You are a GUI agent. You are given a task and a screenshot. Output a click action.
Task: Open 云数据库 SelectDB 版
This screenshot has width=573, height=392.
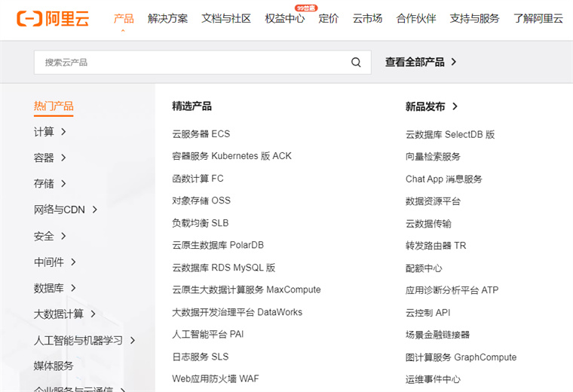click(x=449, y=135)
